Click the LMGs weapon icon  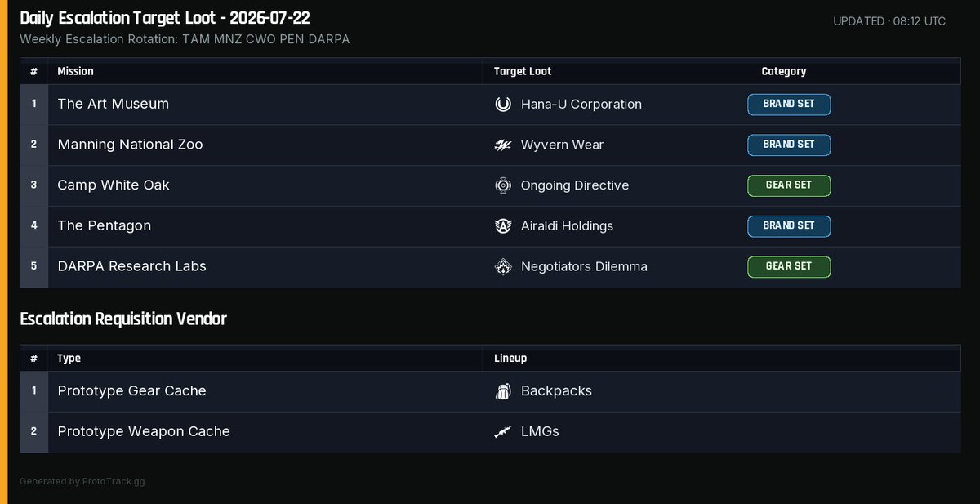pos(503,432)
